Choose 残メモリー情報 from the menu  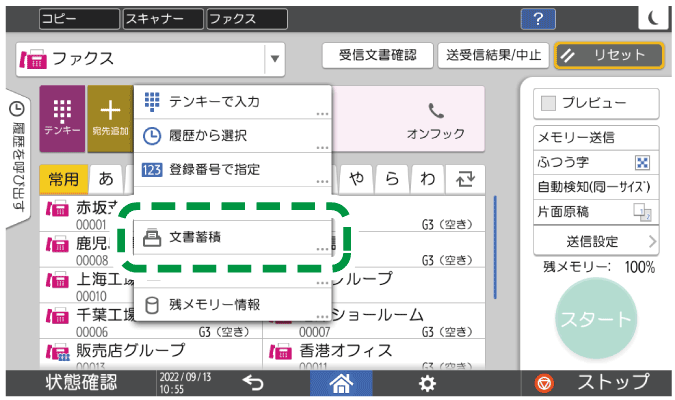point(232,305)
